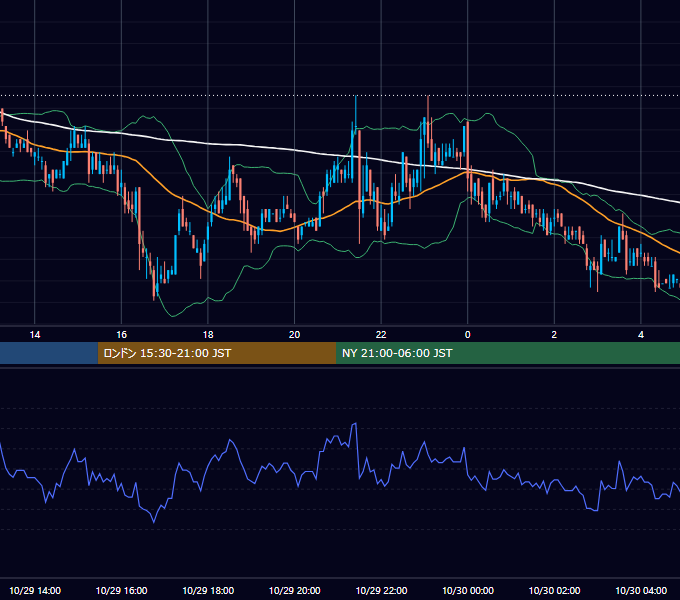Click the 16 hour label on price axis
Screen dimensions: 680x600
coord(121,335)
